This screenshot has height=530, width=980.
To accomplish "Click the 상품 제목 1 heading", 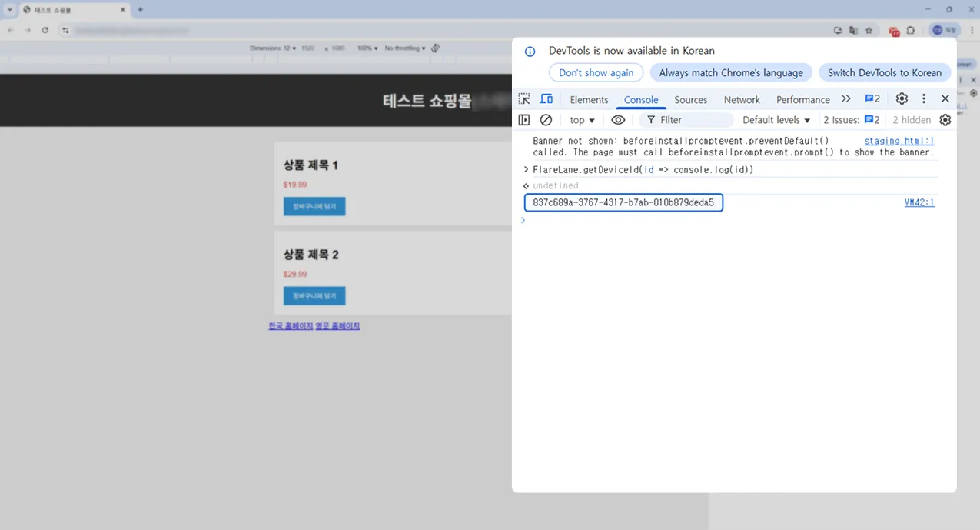I will (311, 165).
